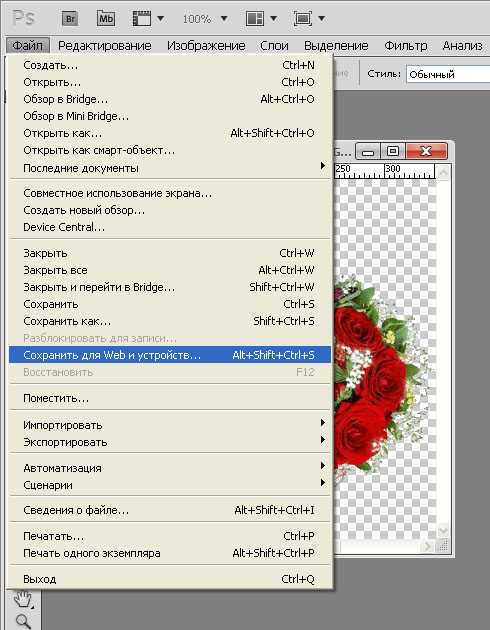Screen dimensions: 490x630
Task: Open the Изображение menu
Action: click(x=206, y=45)
